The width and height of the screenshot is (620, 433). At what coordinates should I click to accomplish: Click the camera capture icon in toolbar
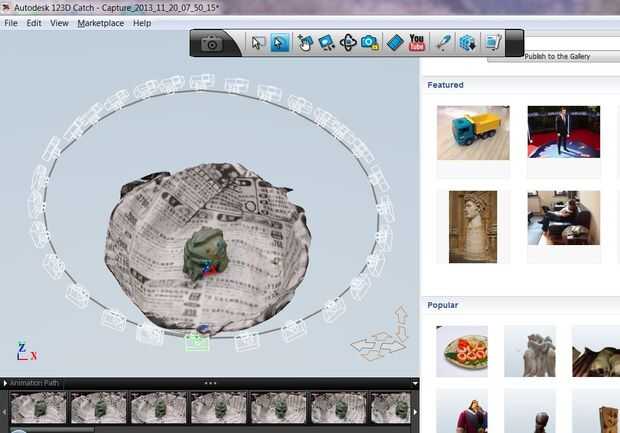212,43
